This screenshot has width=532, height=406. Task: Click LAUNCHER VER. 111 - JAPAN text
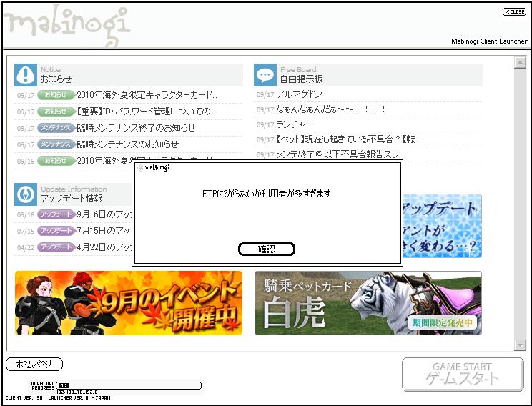click(x=79, y=398)
